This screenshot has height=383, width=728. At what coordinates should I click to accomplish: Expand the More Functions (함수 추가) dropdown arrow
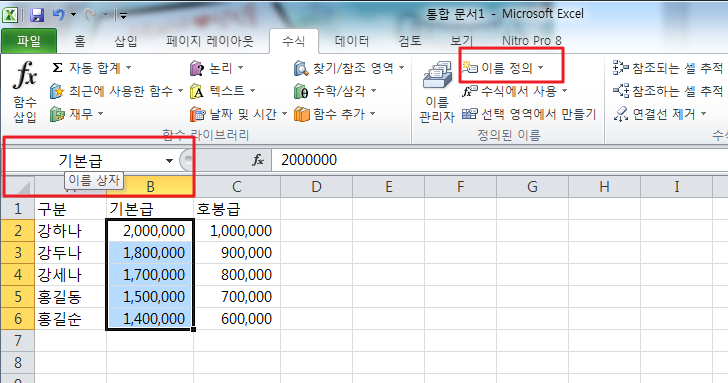tap(372, 114)
